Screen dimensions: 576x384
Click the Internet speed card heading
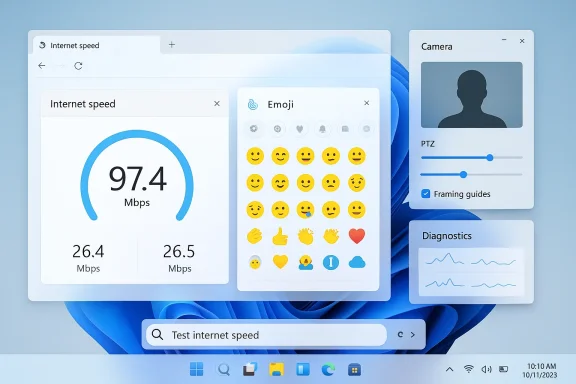83,104
